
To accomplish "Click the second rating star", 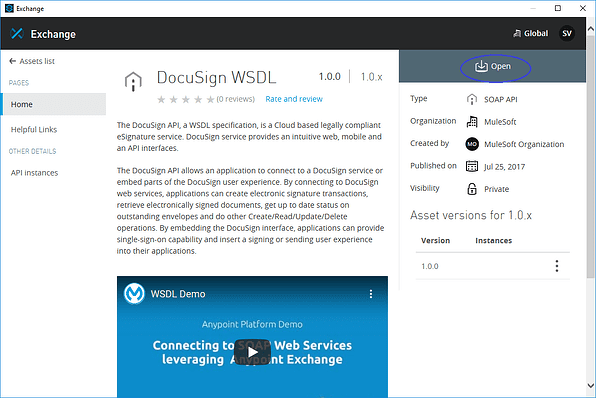I will (173, 100).
